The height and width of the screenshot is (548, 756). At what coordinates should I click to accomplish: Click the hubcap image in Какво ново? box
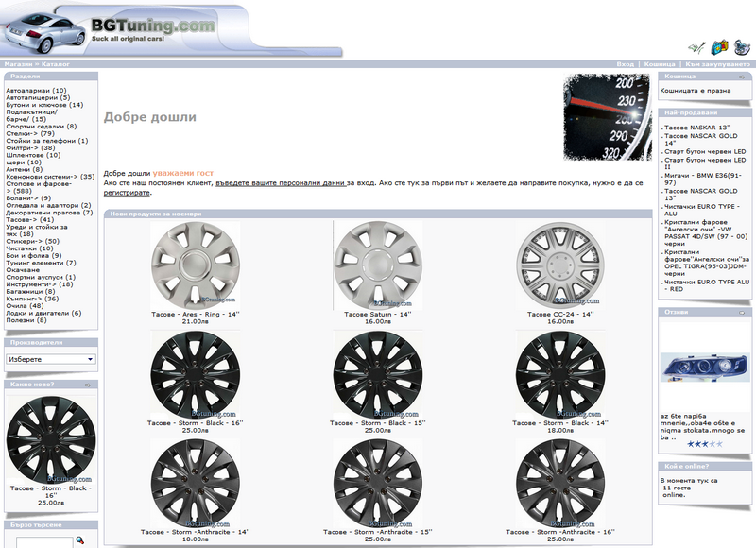51,440
